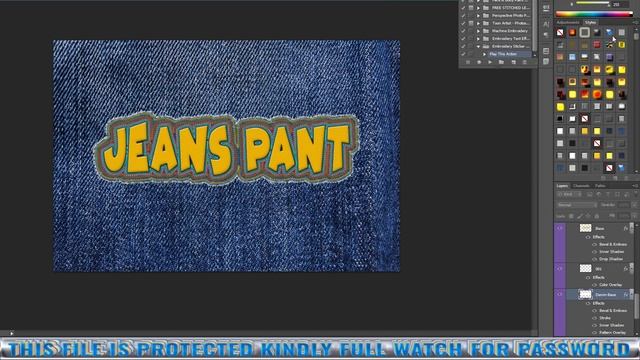Image resolution: width=640 pixels, height=360 pixels.
Task: Open layer filter Kind dropdown
Action: click(569, 195)
